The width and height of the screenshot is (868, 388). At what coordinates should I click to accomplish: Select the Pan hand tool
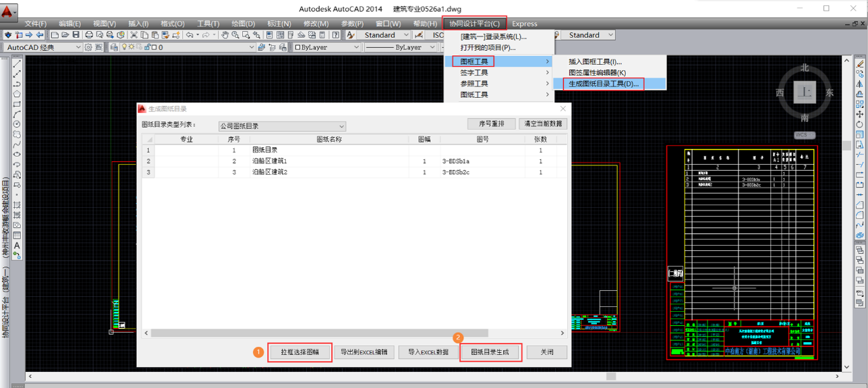[225, 34]
